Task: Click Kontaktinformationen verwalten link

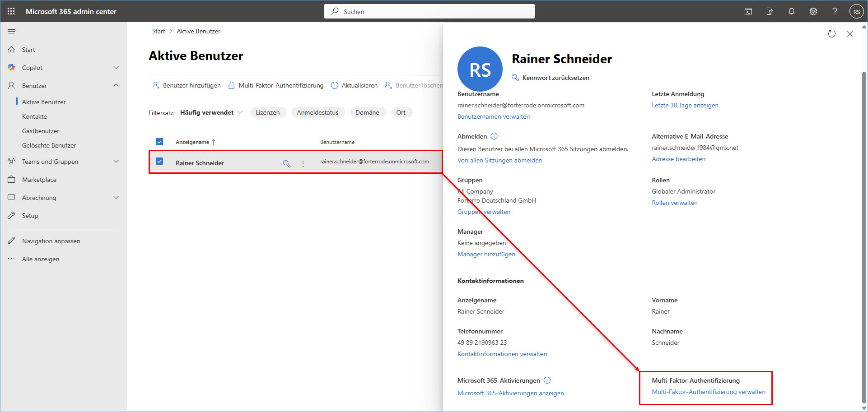Action: pos(502,354)
